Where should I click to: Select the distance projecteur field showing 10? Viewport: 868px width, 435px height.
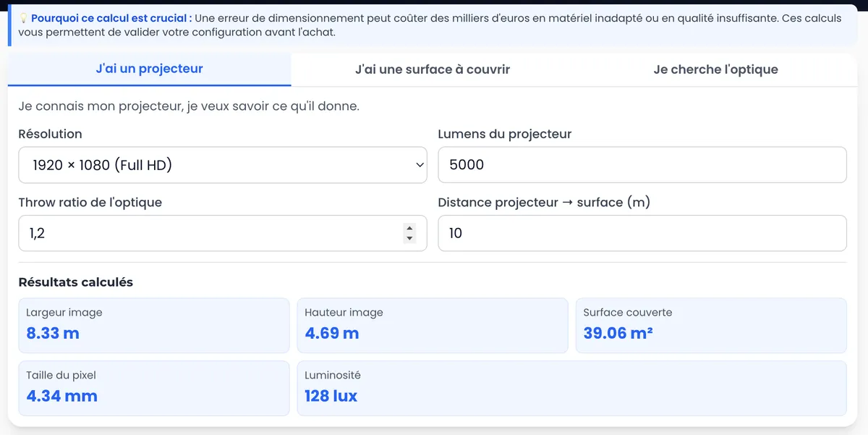pos(642,233)
